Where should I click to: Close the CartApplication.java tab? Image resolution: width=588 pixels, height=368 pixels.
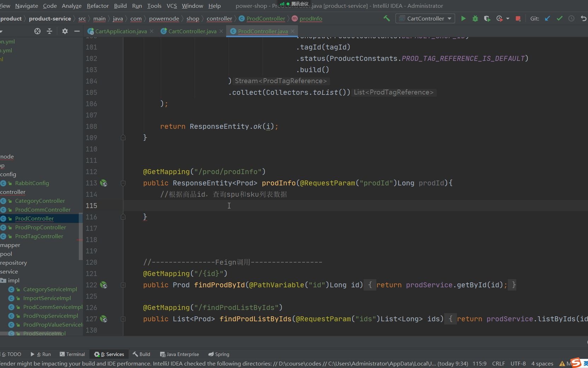[x=152, y=31]
